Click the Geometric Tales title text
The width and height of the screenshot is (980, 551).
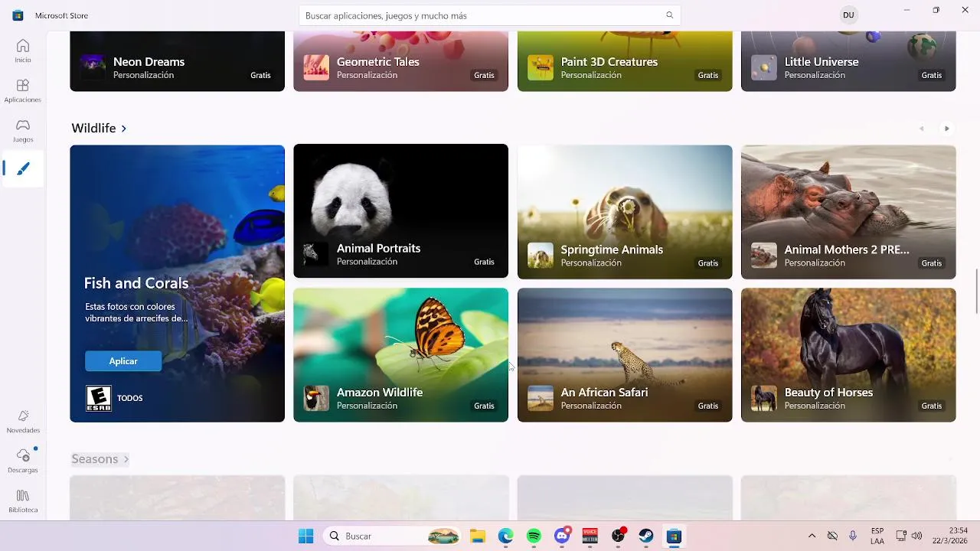(x=378, y=61)
